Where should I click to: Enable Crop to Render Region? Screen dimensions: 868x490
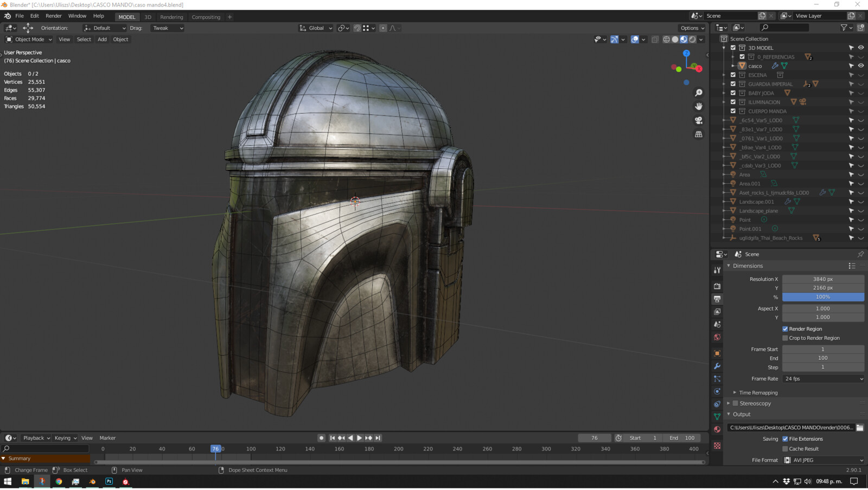(785, 338)
